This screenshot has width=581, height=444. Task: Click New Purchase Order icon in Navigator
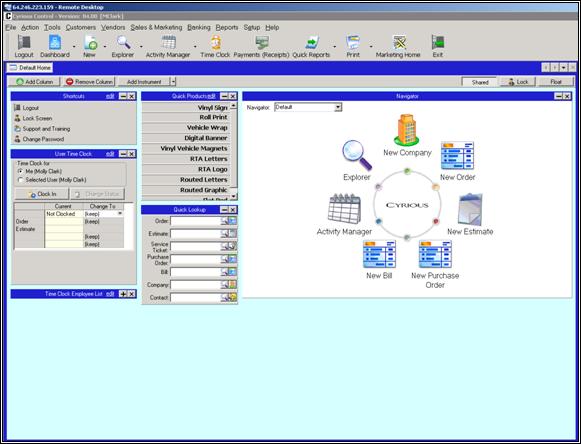click(435, 254)
